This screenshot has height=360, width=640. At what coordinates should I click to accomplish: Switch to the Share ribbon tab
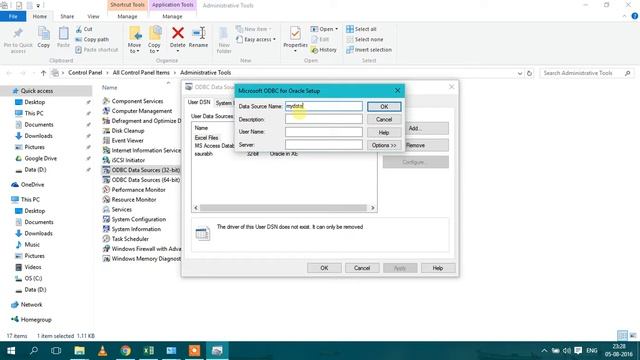[x=67, y=16]
